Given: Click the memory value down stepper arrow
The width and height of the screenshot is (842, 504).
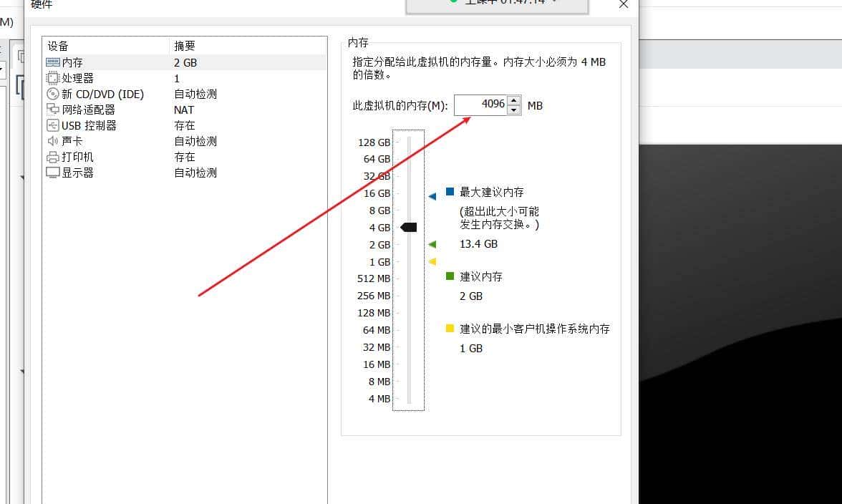Looking at the screenshot, I should [x=513, y=109].
